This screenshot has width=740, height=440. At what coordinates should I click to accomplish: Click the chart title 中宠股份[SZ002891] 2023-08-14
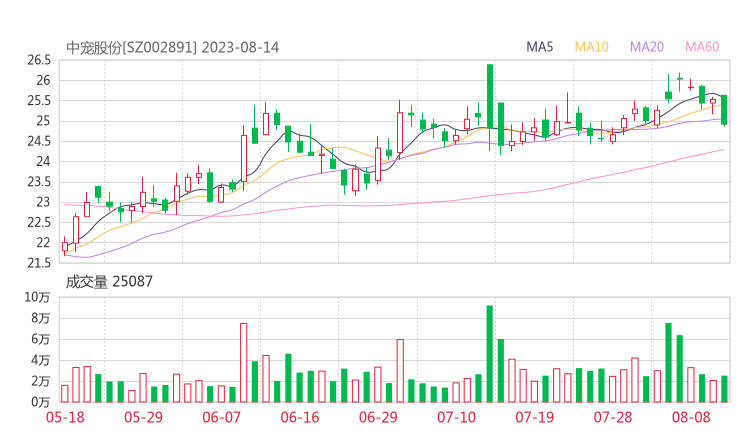(x=172, y=48)
